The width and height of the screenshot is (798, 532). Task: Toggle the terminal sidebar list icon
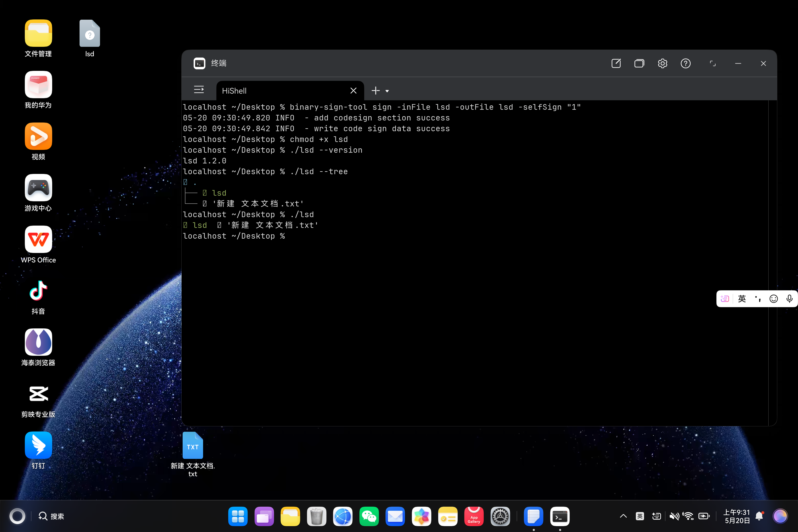[x=199, y=90]
